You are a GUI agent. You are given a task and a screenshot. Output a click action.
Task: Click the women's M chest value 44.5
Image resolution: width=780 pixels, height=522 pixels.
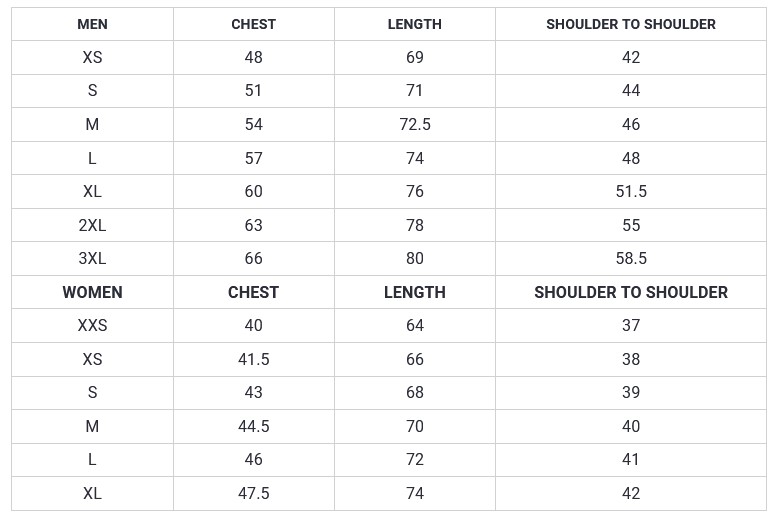(254, 426)
